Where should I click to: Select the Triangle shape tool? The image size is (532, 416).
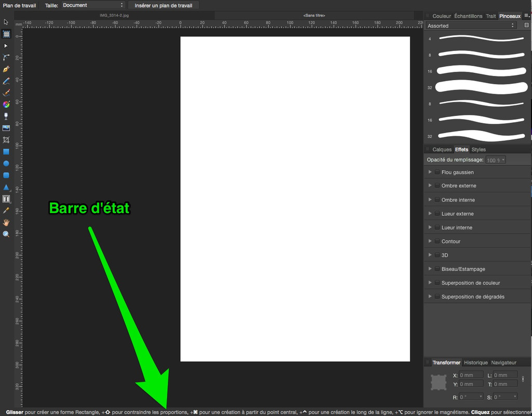click(x=6, y=187)
